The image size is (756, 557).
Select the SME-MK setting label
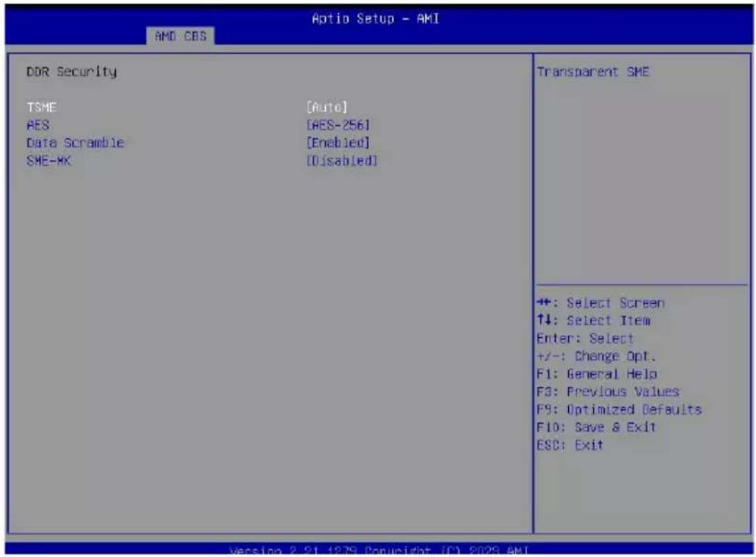tap(49, 161)
